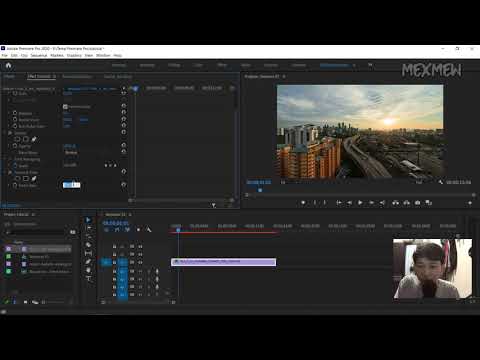480x360 pixels.
Task: Click the Extract button in Program Monitor
Action: click(407, 203)
